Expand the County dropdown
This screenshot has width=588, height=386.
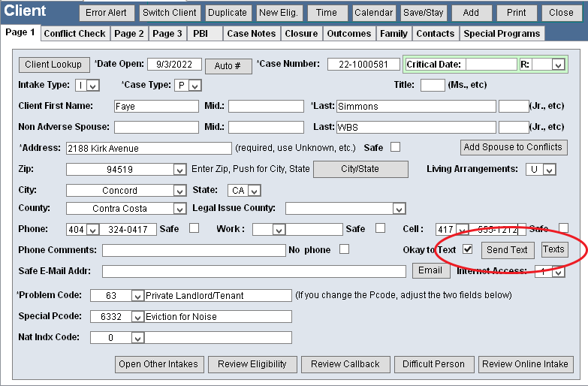pyautogui.click(x=179, y=209)
